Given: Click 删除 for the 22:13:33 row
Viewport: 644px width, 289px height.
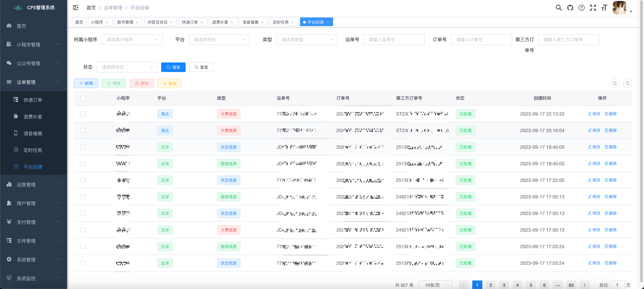Looking at the screenshot, I should [x=610, y=114].
